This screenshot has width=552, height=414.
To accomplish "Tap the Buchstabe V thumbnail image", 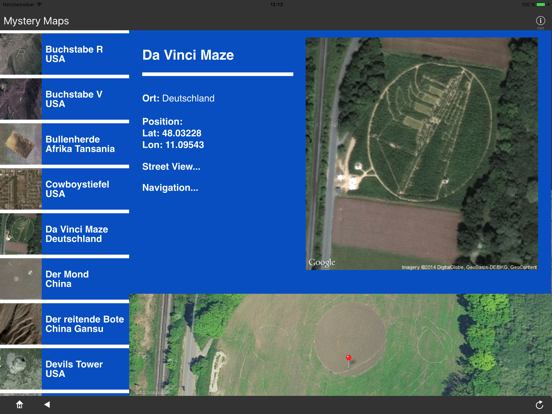I will 21,99.
